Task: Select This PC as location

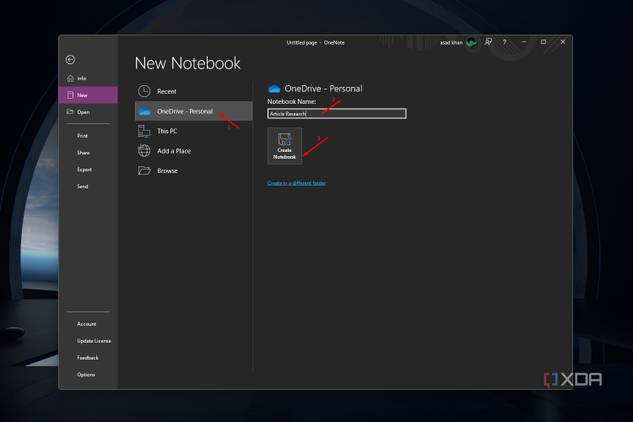Action: tap(194, 131)
